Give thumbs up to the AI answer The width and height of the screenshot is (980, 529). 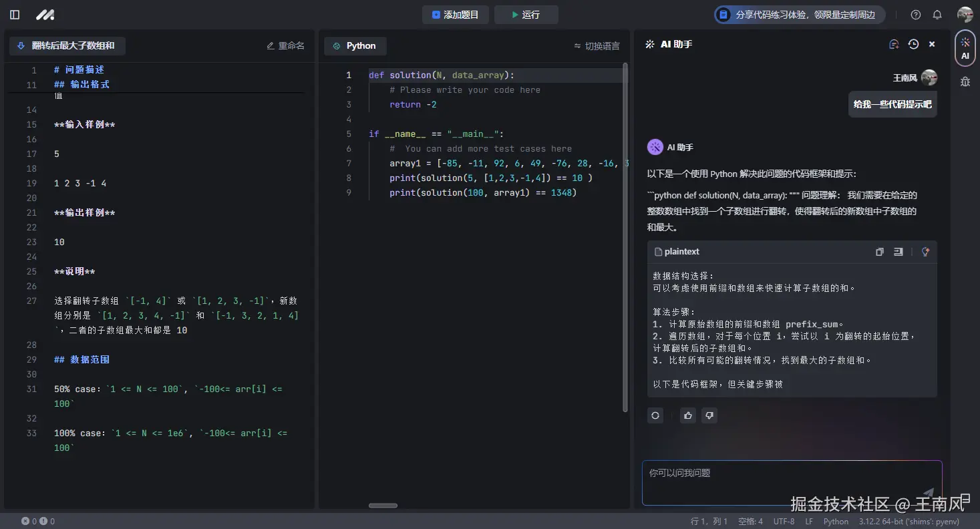coord(688,415)
